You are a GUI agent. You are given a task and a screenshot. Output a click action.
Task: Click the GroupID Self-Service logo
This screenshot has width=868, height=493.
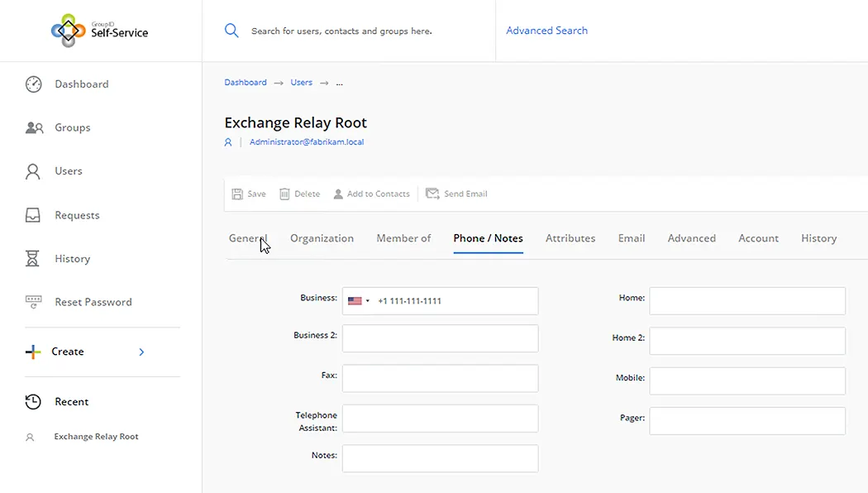100,31
